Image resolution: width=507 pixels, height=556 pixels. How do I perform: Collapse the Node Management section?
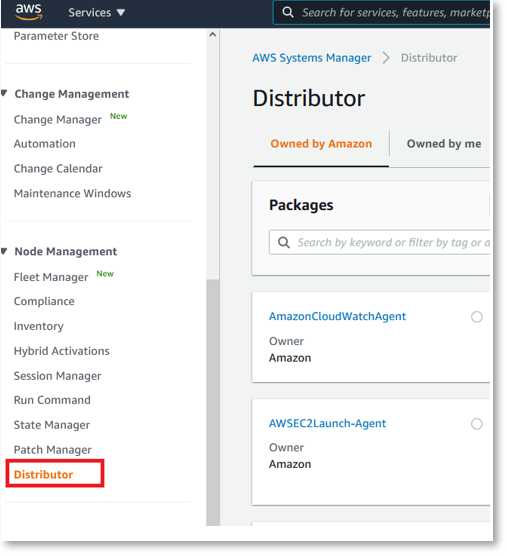click(4, 251)
